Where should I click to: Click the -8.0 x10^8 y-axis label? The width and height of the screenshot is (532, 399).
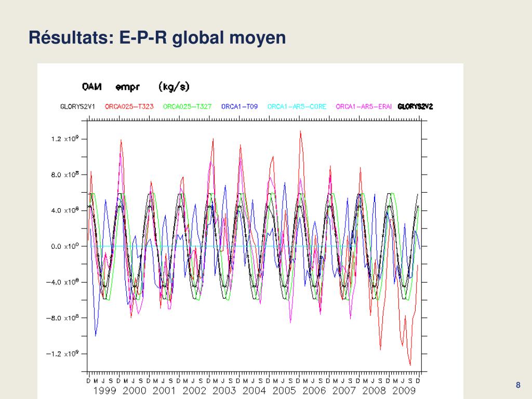pyautogui.click(x=62, y=318)
